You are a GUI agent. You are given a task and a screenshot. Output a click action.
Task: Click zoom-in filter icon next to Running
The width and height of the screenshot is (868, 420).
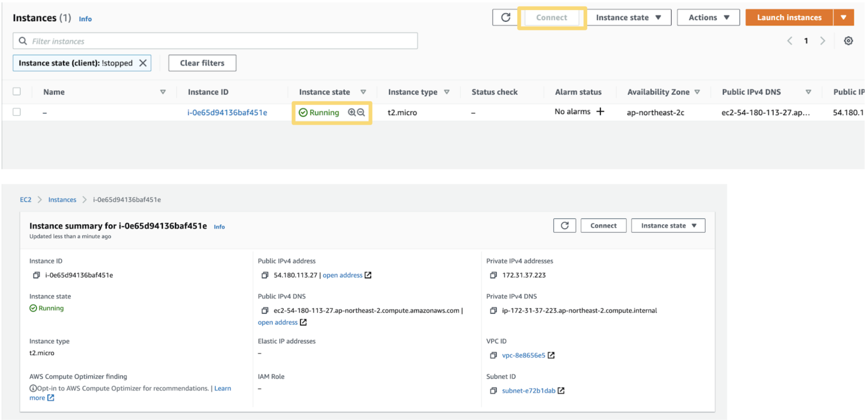click(352, 112)
